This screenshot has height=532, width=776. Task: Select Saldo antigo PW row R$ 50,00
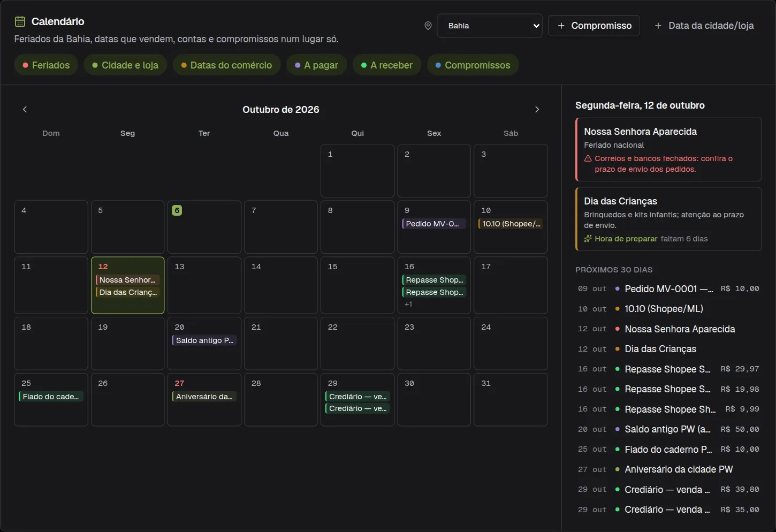click(x=668, y=429)
